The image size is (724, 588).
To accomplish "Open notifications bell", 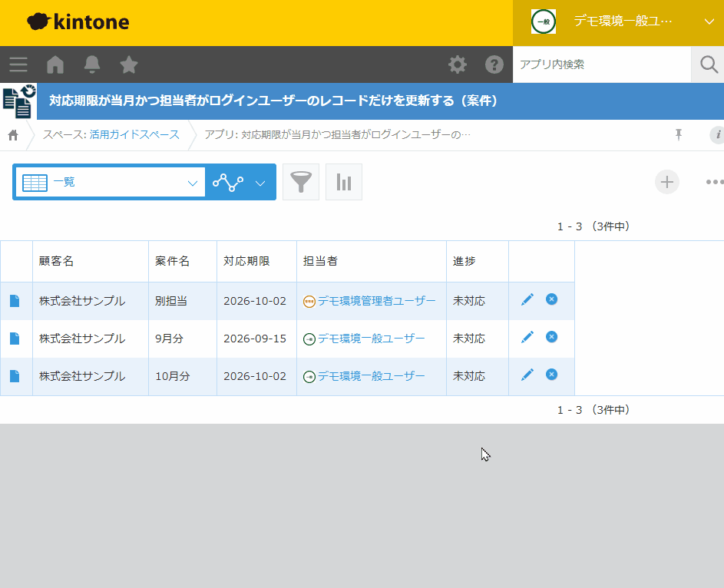I will (x=92, y=64).
